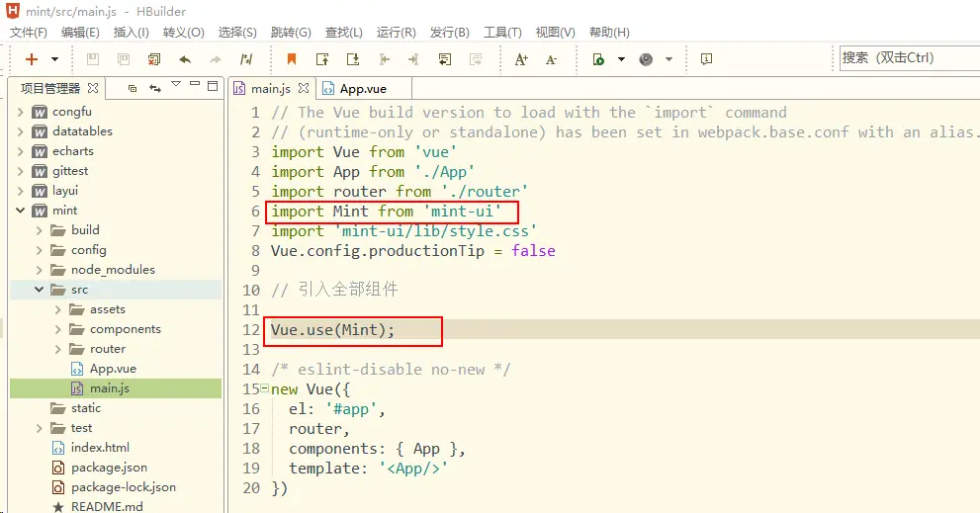This screenshot has width=980, height=513.
Task: Close the 项目管理器 panel tab
Action: (93, 88)
